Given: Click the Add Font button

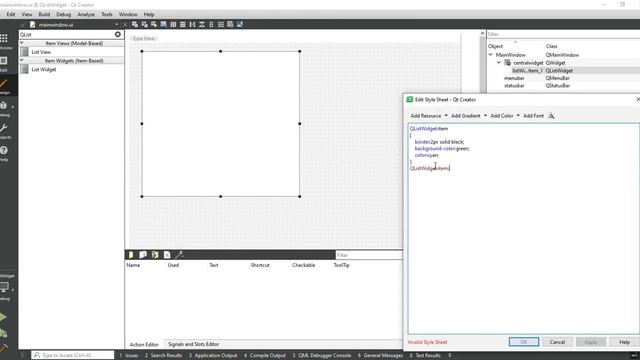Looking at the screenshot, I should [533, 116].
